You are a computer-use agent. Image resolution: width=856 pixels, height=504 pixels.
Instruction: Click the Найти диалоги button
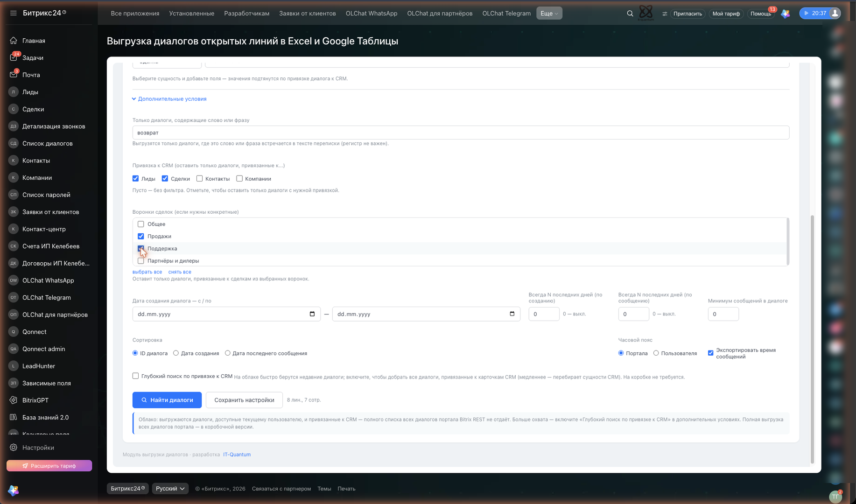167,400
